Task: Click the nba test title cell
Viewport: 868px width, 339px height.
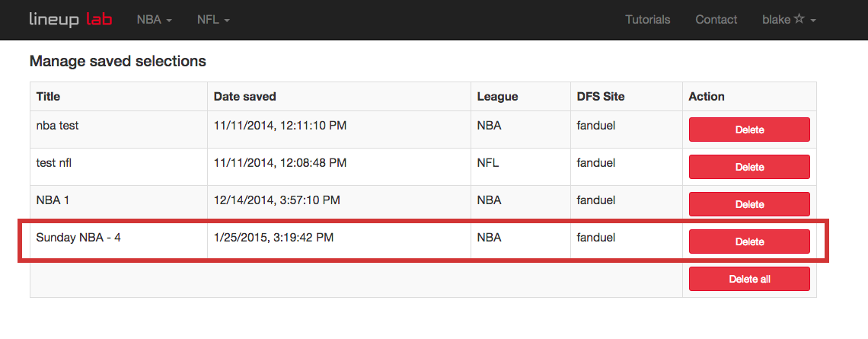Action: click(x=119, y=129)
